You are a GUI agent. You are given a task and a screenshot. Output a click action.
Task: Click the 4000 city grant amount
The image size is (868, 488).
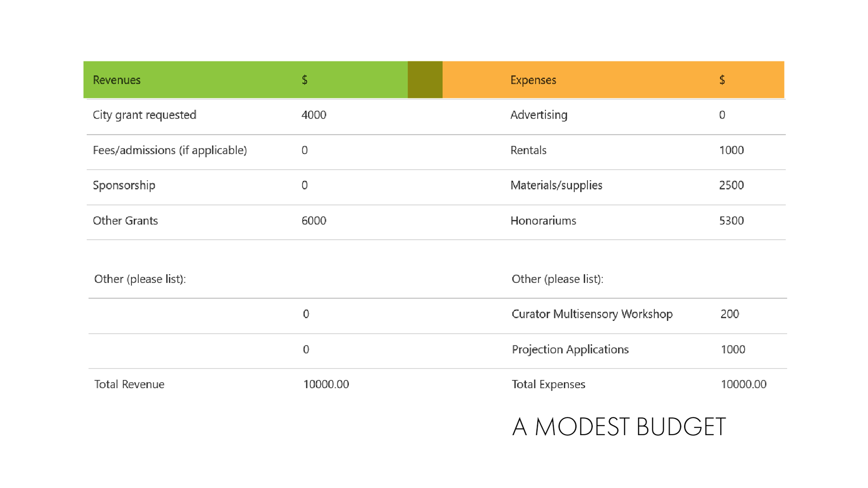314,115
